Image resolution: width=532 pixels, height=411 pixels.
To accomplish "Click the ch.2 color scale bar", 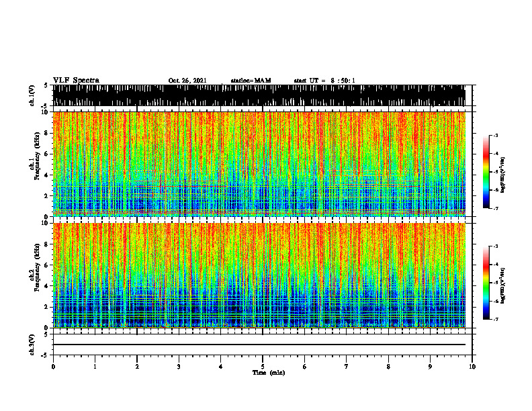I will click(486, 283).
